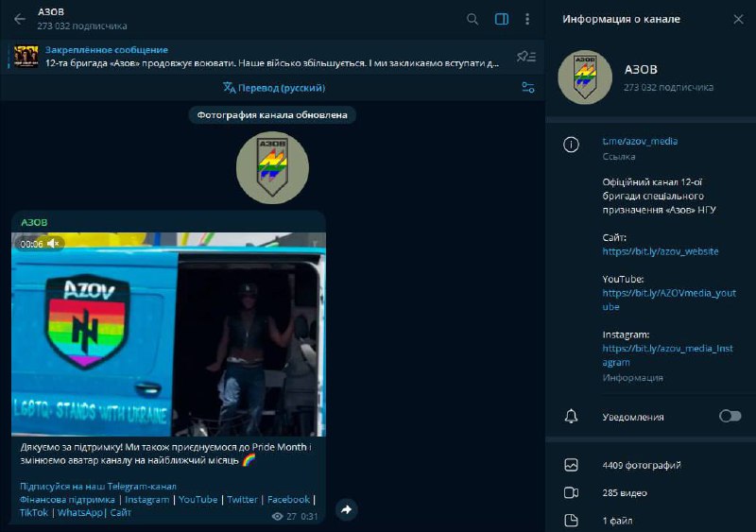Play the AZOV van video
Image resolution: width=756 pixels, height=532 pixels.
point(168,335)
